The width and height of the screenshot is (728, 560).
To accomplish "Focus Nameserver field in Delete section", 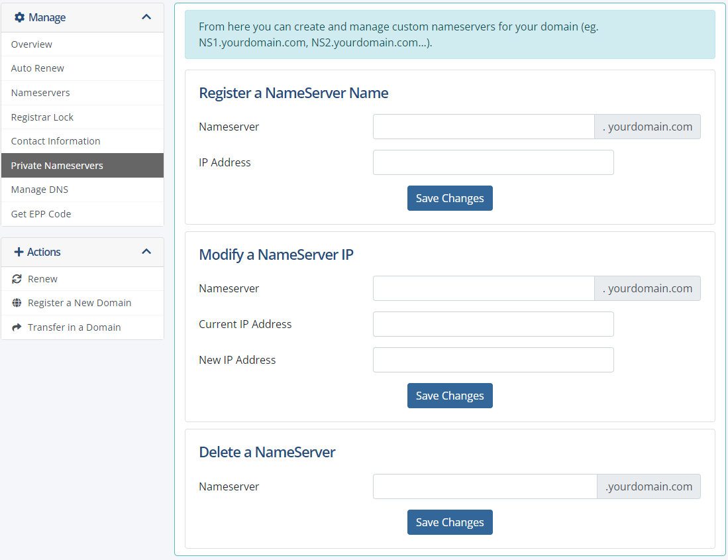I will point(485,486).
